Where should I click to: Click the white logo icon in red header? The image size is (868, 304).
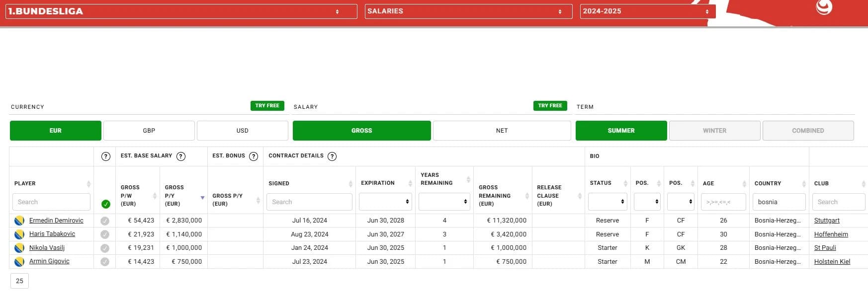[824, 7]
